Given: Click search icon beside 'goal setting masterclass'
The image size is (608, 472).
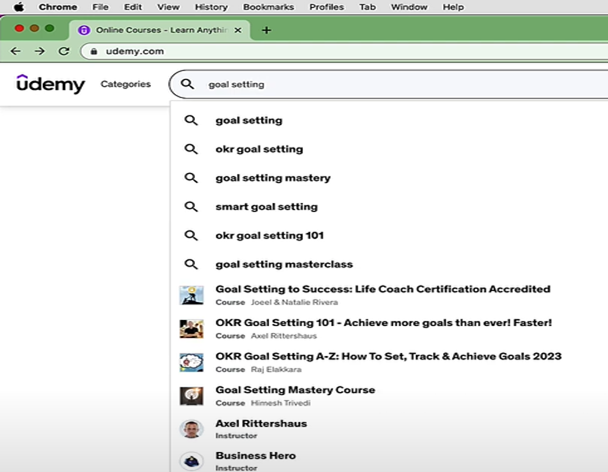Looking at the screenshot, I should pos(191,264).
